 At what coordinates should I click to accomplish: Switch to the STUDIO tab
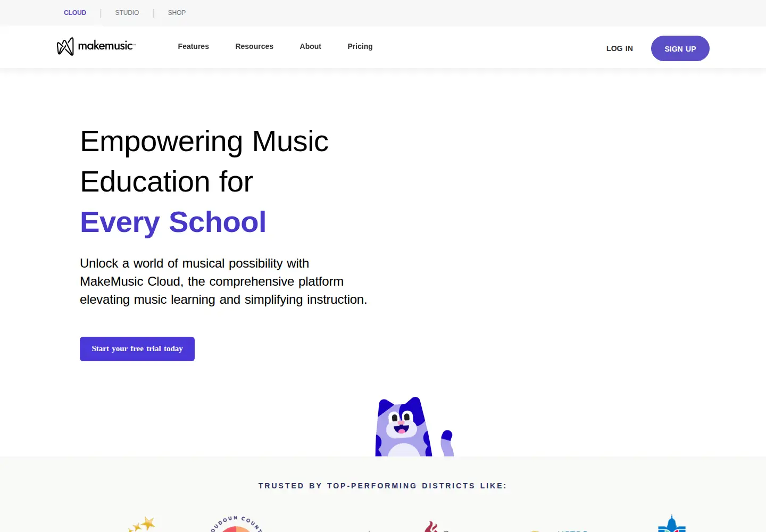[x=127, y=13]
